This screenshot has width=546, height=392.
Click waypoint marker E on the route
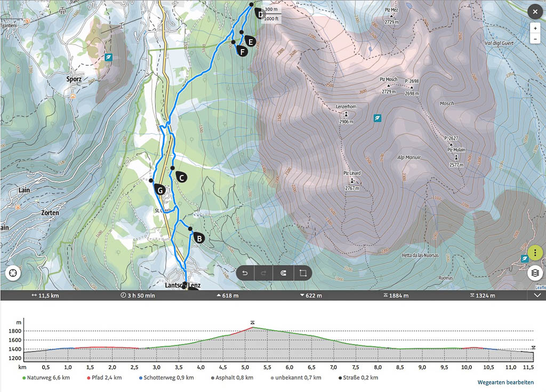250,41
